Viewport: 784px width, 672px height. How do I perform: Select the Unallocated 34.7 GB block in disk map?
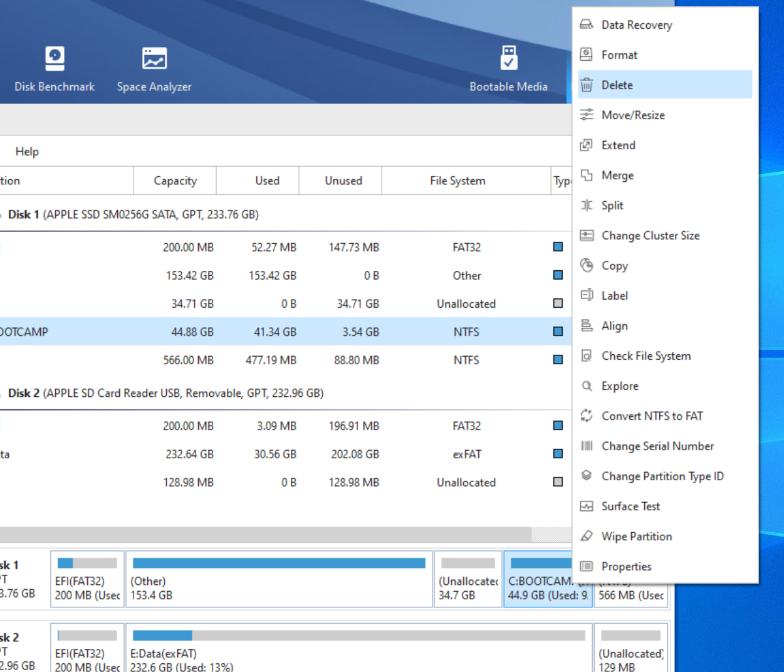click(468, 579)
